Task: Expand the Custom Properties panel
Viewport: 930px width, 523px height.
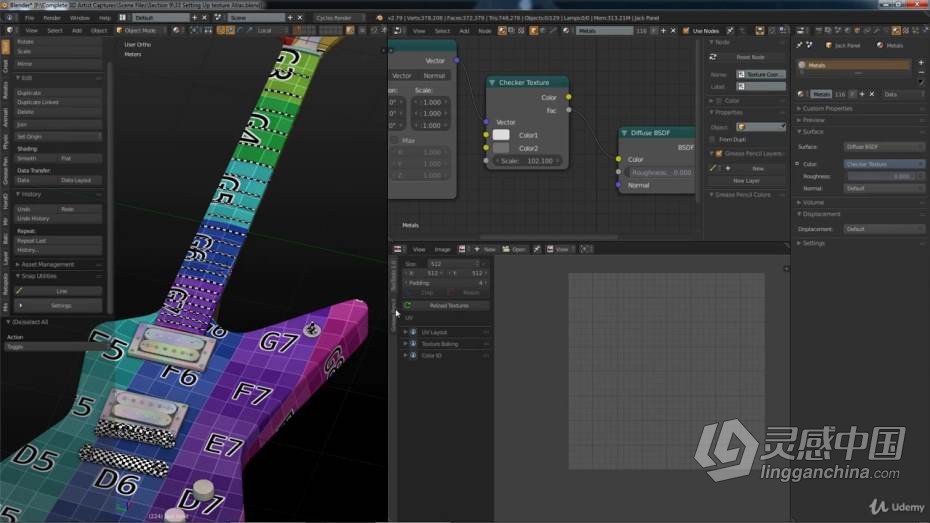Action: click(827, 109)
